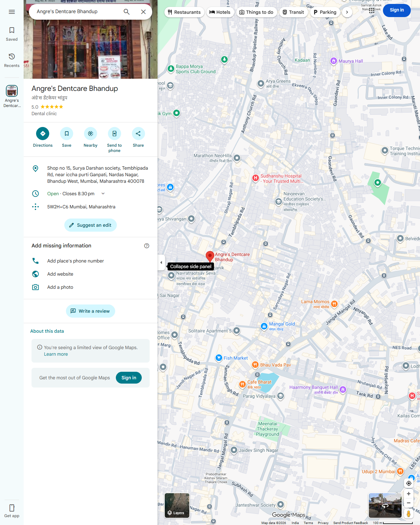Expand the opening hours dropdown
This screenshot has height=525, width=420.
[103, 194]
